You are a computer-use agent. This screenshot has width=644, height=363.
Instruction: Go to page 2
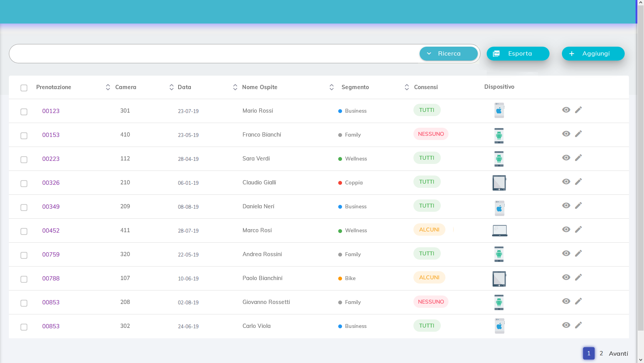point(601,353)
